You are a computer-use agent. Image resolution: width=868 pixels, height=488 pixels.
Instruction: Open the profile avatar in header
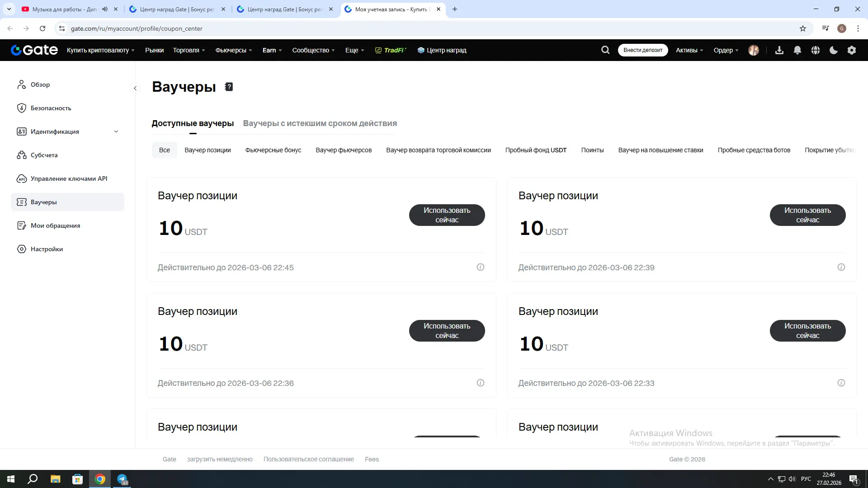tap(754, 50)
